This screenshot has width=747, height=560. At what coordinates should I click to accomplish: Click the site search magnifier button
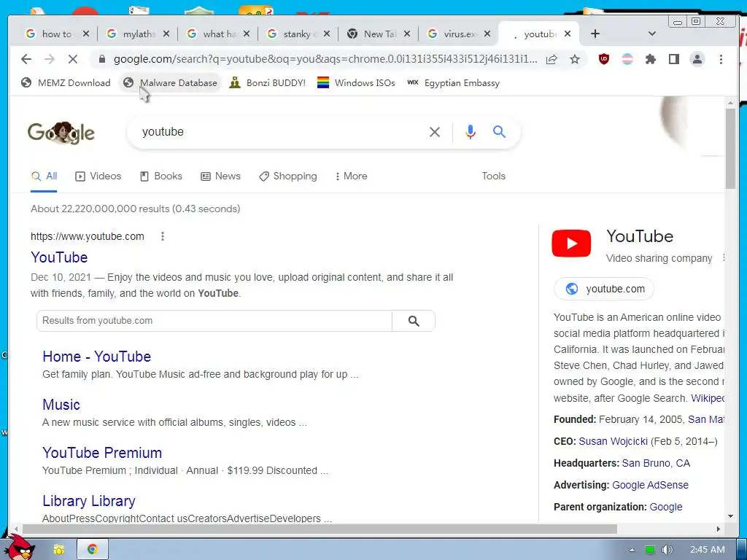[x=414, y=321]
